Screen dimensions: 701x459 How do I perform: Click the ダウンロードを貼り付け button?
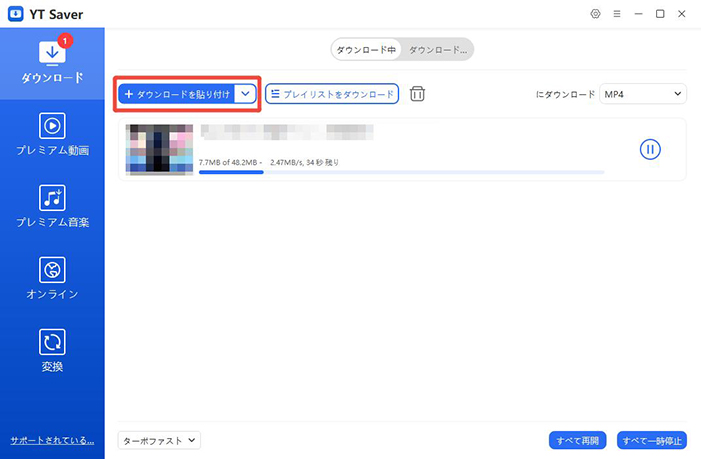176,94
